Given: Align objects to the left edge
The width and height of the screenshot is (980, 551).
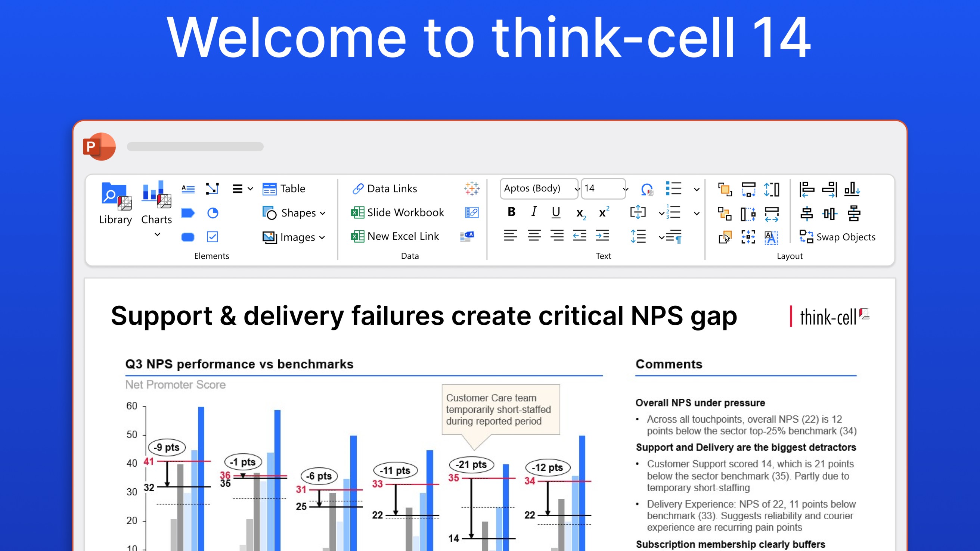Looking at the screenshot, I should pyautogui.click(x=807, y=189).
